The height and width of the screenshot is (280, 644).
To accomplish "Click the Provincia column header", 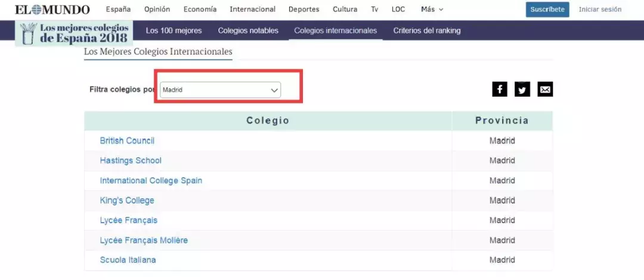I will tap(502, 121).
